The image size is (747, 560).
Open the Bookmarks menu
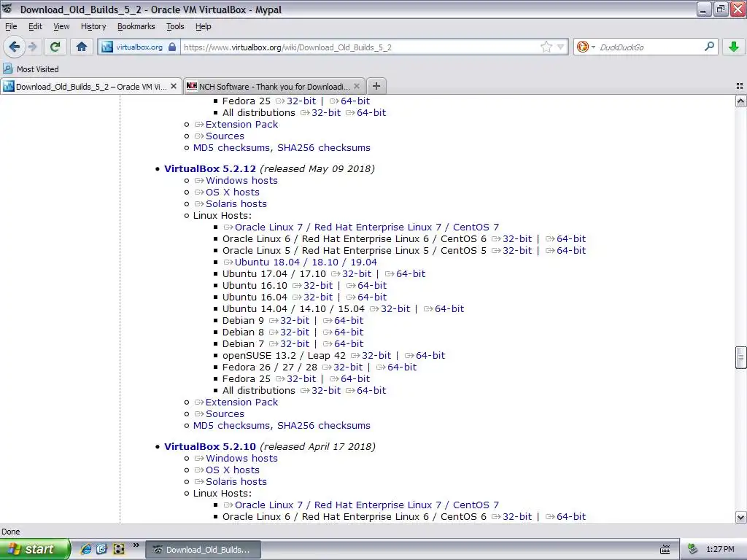[136, 27]
